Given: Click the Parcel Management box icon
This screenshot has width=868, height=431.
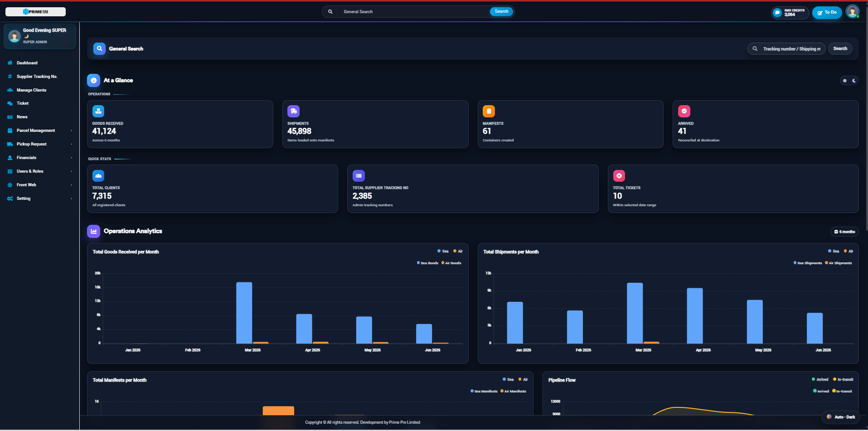Looking at the screenshot, I should [10, 131].
